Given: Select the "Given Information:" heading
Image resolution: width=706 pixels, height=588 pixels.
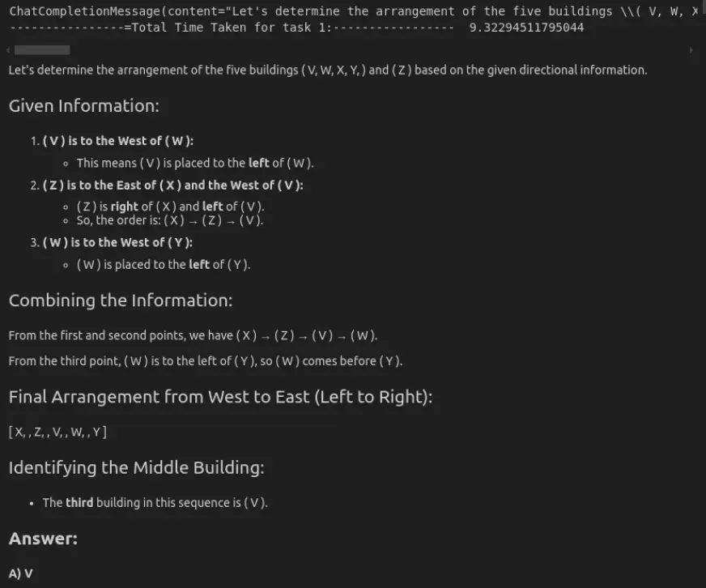Looking at the screenshot, I should (x=83, y=106).
